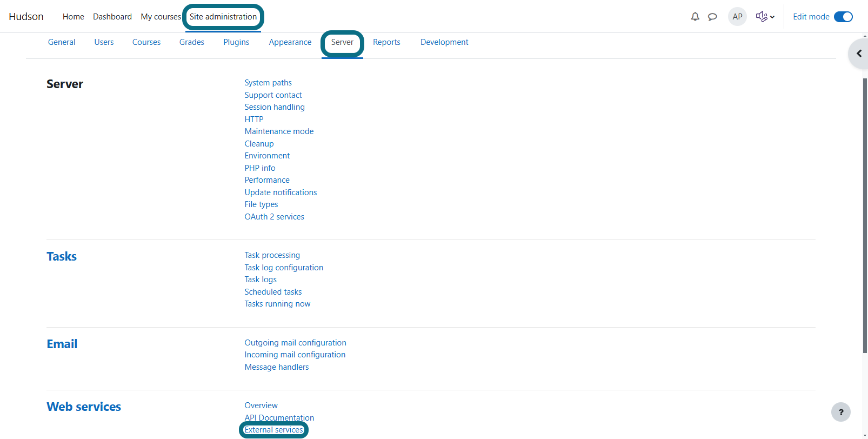Select the Server tab
Viewport: 868px width, 439px height.
[x=342, y=42]
